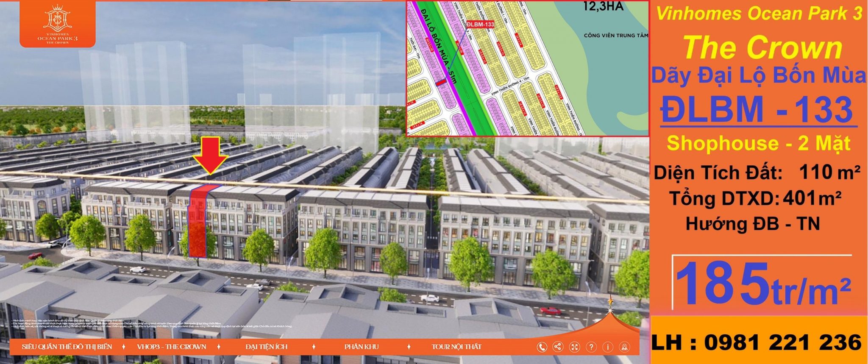Select the ĐẠI TIỆN ÍCH menu item
This screenshot has height=364, width=868.
[x=267, y=347]
